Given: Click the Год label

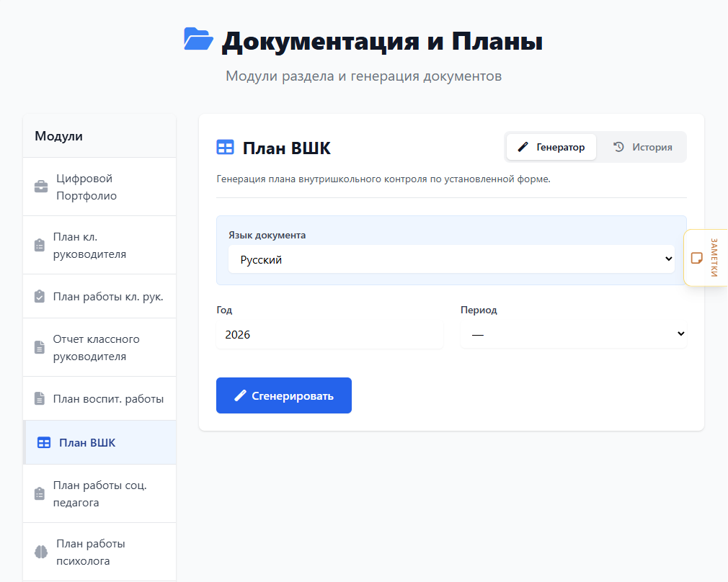Looking at the screenshot, I should [x=224, y=310].
